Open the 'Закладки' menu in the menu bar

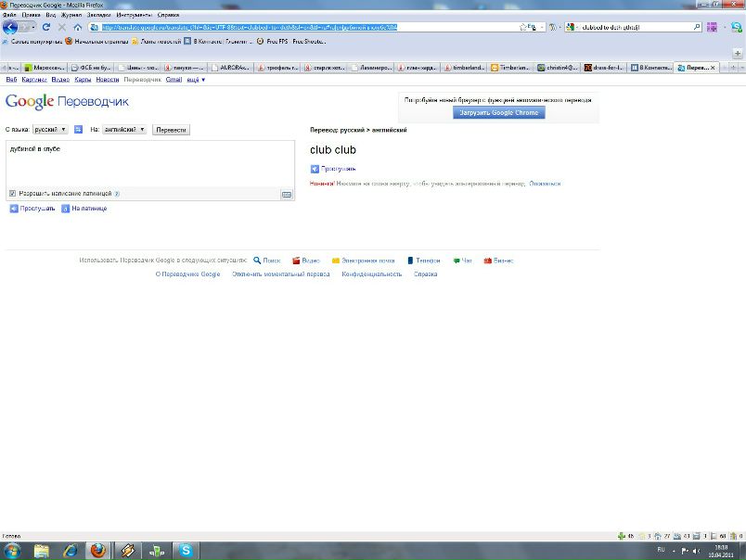(97, 16)
